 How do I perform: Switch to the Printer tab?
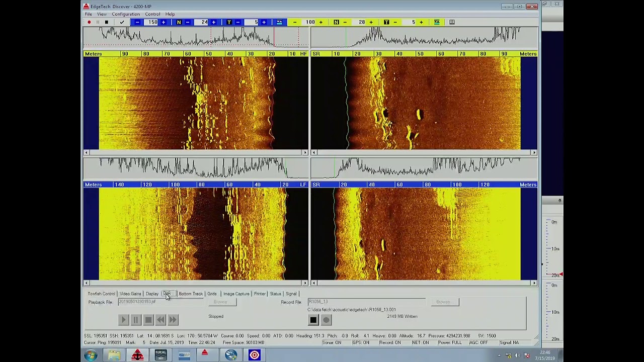pyautogui.click(x=260, y=294)
